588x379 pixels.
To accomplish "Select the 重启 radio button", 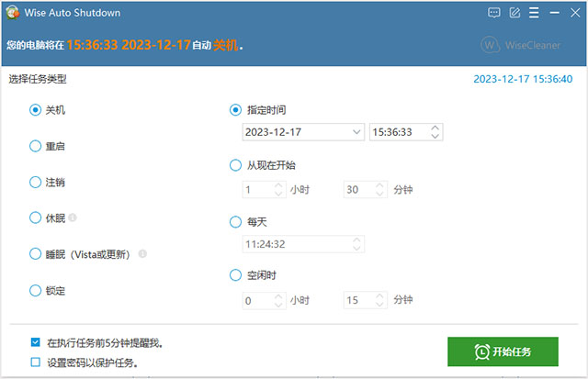I will (35, 146).
